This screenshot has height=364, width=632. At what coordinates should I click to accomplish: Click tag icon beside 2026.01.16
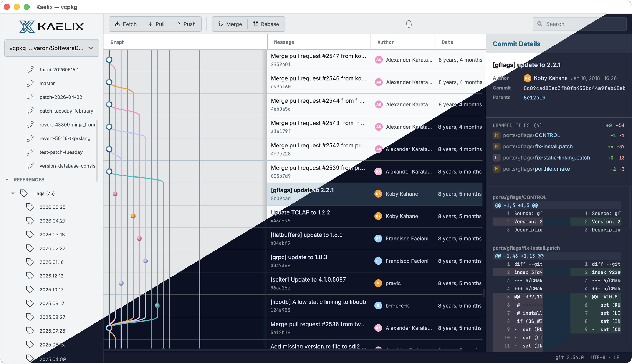pyautogui.click(x=30, y=262)
